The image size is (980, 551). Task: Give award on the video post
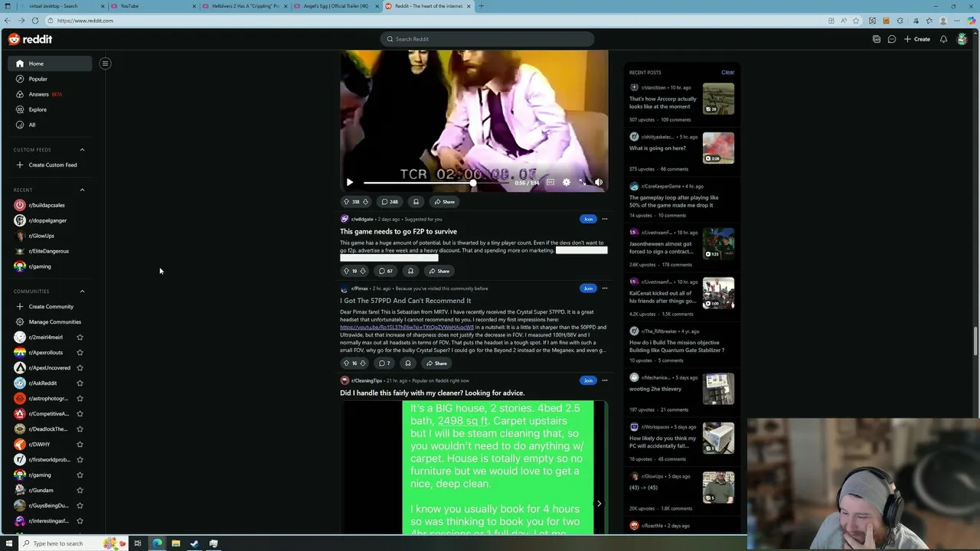tap(416, 202)
